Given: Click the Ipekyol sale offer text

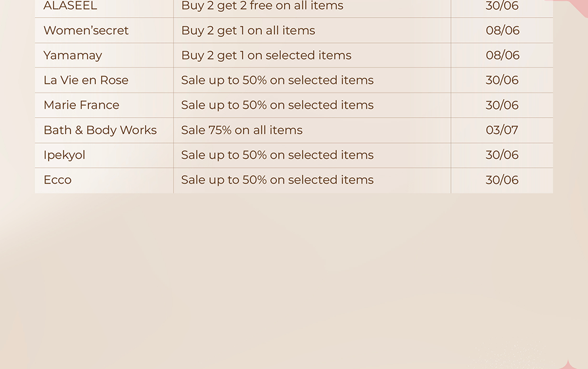Looking at the screenshot, I should 278,155.
